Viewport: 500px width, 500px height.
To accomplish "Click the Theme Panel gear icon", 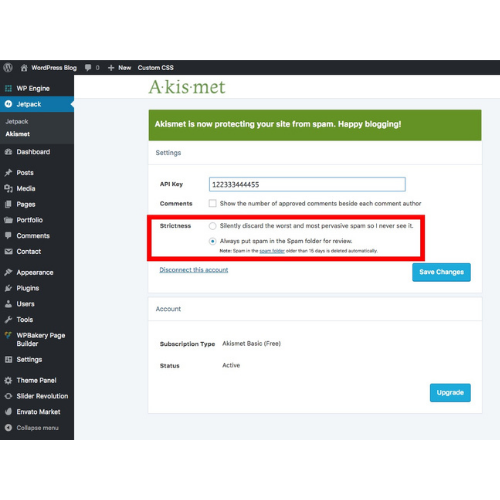I will click(x=8, y=380).
